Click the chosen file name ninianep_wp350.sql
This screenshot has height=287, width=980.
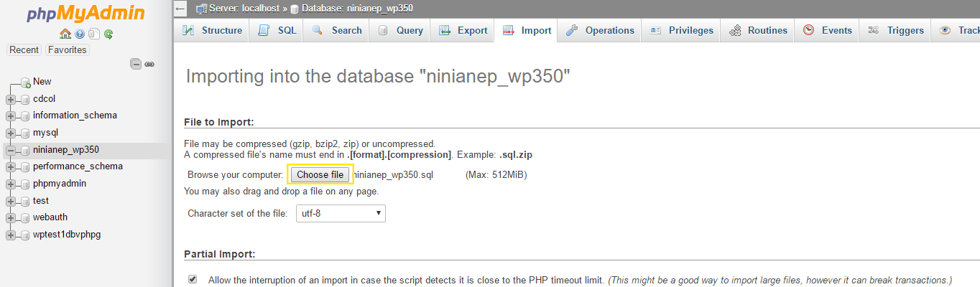click(393, 174)
